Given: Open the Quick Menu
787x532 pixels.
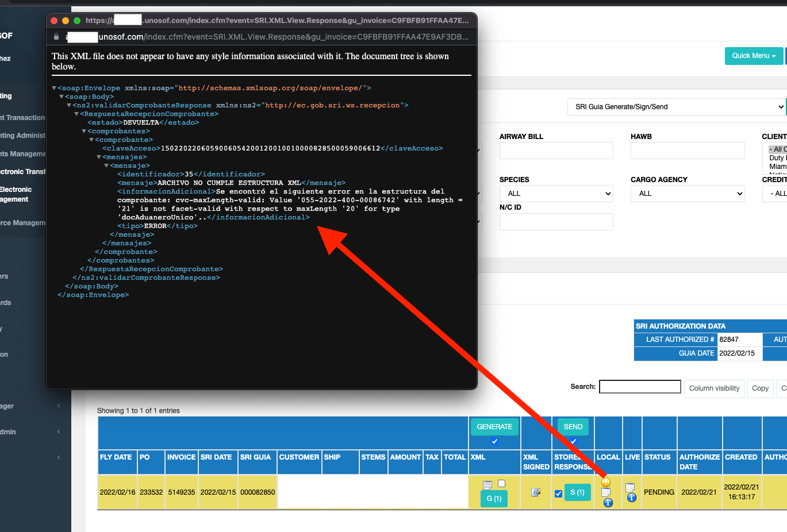Looking at the screenshot, I should (754, 56).
